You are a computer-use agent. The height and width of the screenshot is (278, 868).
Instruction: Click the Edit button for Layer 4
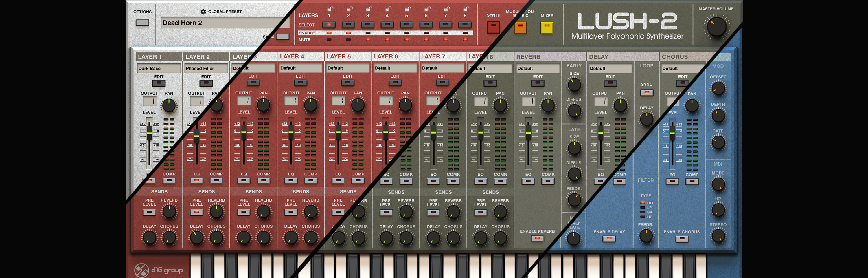[301, 83]
